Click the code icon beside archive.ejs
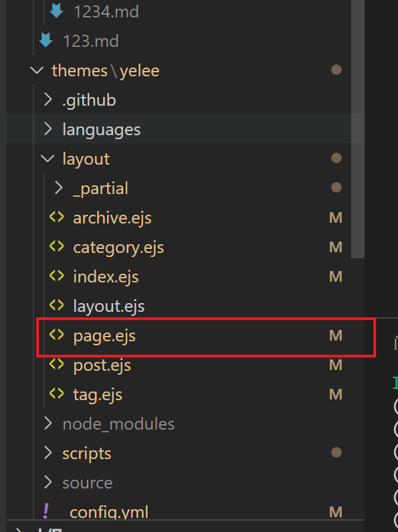The image size is (398, 532). coord(57,217)
